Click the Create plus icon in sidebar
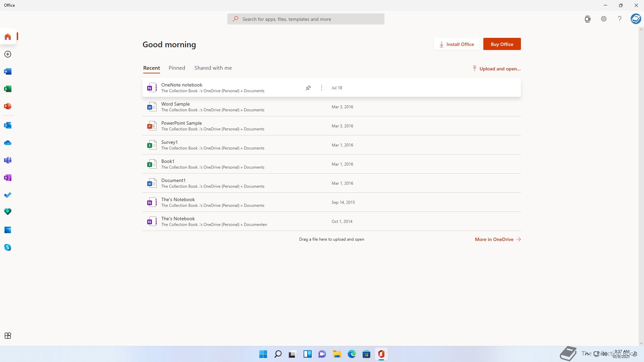Image resolution: width=644 pixels, height=362 pixels. coord(8,54)
